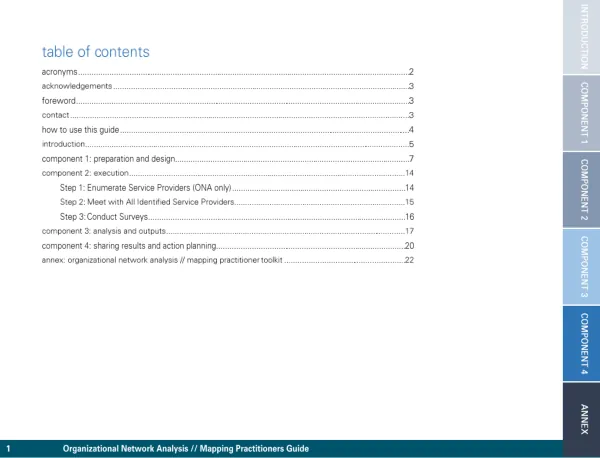This screenshot has height=458, width=600.
Task: Click page number 1 in the footer
Action: tap(8, 448)
